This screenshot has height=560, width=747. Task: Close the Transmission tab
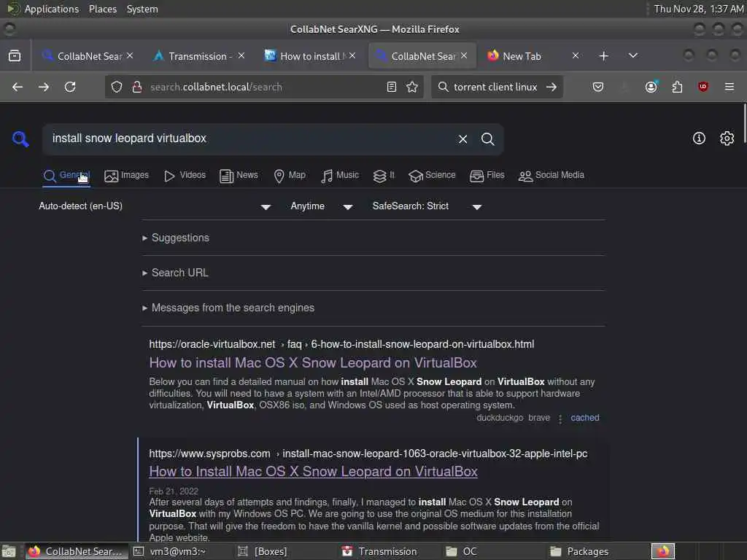point(241,55)
